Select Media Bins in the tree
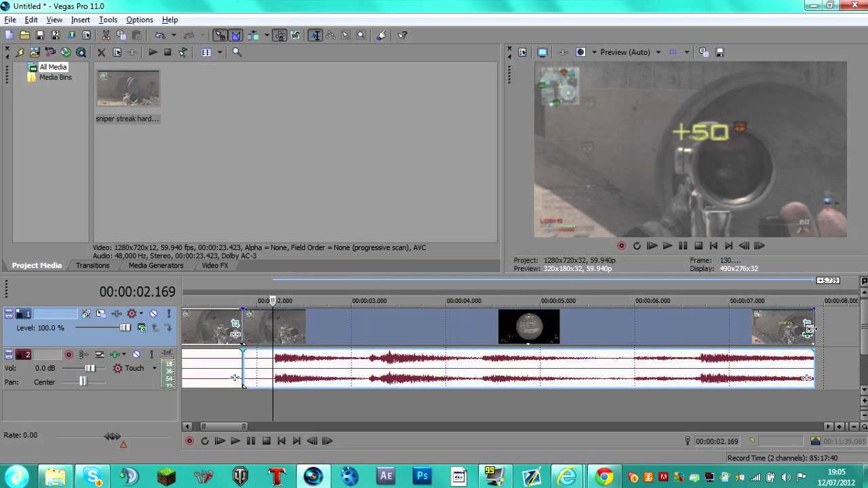Screen dimensions: 868x488 pos(55,77)
